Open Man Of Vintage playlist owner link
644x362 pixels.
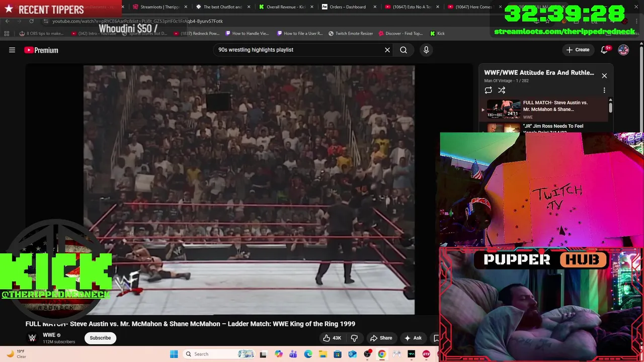498,80
